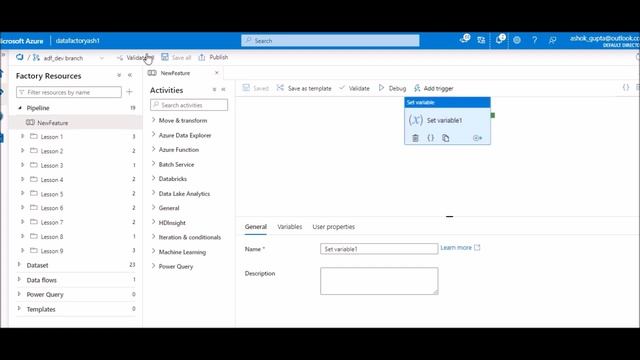Screen dimensions: 640x360
Task: Click the Name field containing Set variable1
Action: [x=379, y=249]
